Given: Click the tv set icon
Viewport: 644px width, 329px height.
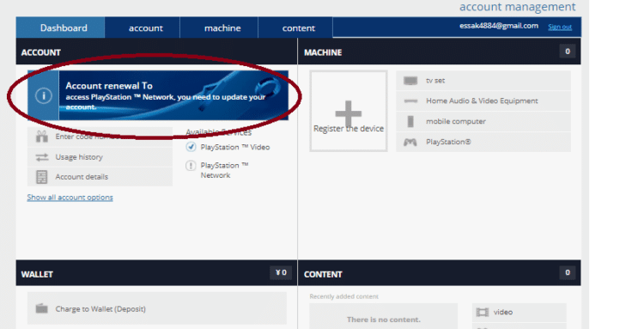Looking at the screenshot, I should (x=410, y=81).
